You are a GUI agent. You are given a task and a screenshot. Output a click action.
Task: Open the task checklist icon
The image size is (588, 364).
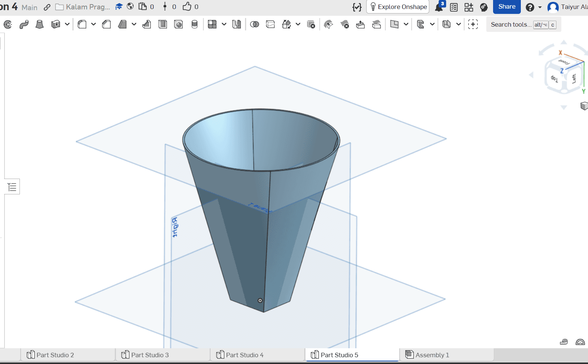coord(454,7)
